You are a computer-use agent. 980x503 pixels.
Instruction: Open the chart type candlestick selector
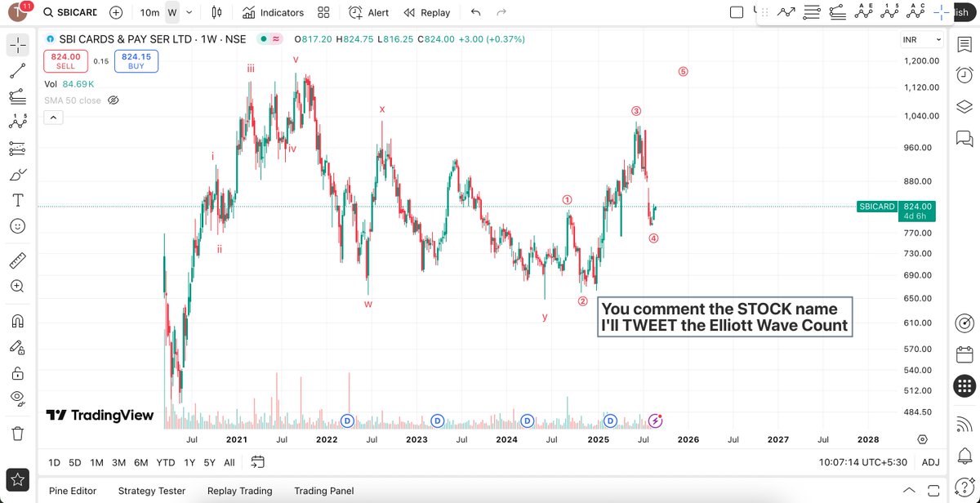(x=216, y=12)
